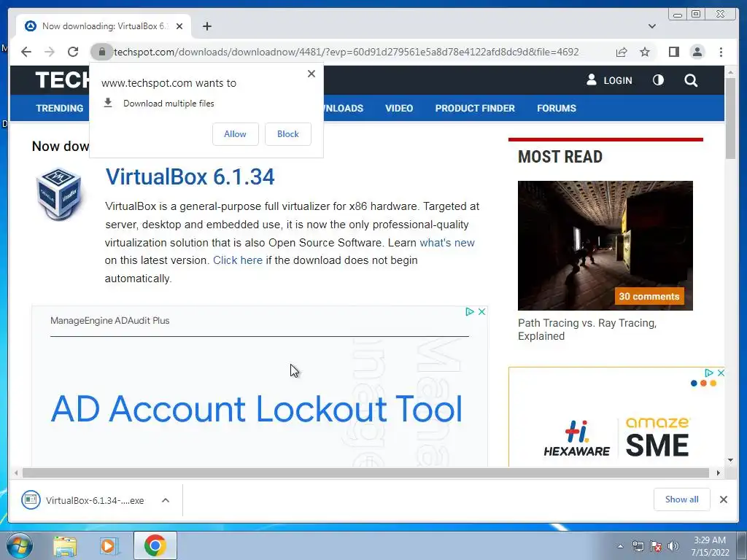
Task: Close the downloads bar
Action: coord(723,499)
